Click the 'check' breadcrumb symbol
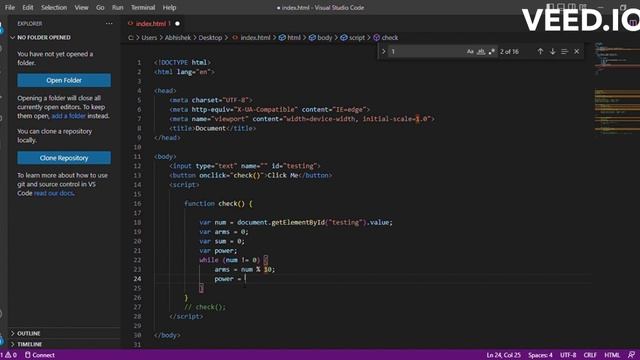640x360 pixels. [386, 38]
